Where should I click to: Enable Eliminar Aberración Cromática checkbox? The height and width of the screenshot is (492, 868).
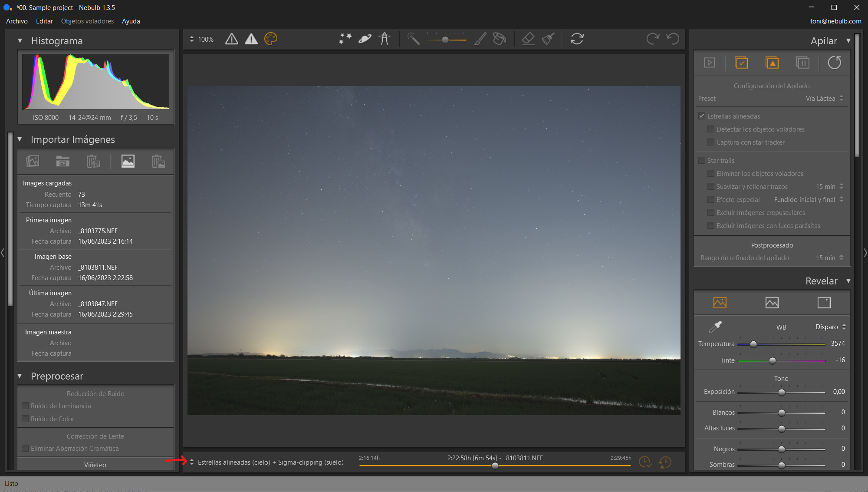(25, 449)
